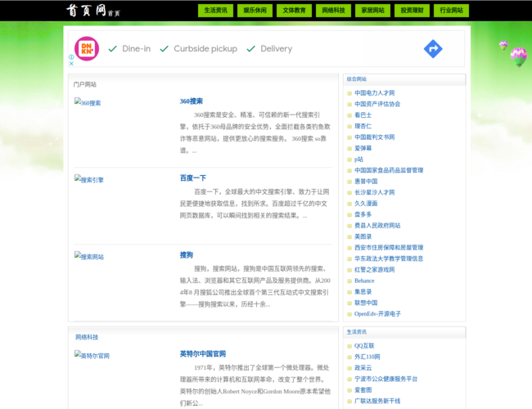Click the bullet icon beside 爱套图
532x409 pixels.
349,390
